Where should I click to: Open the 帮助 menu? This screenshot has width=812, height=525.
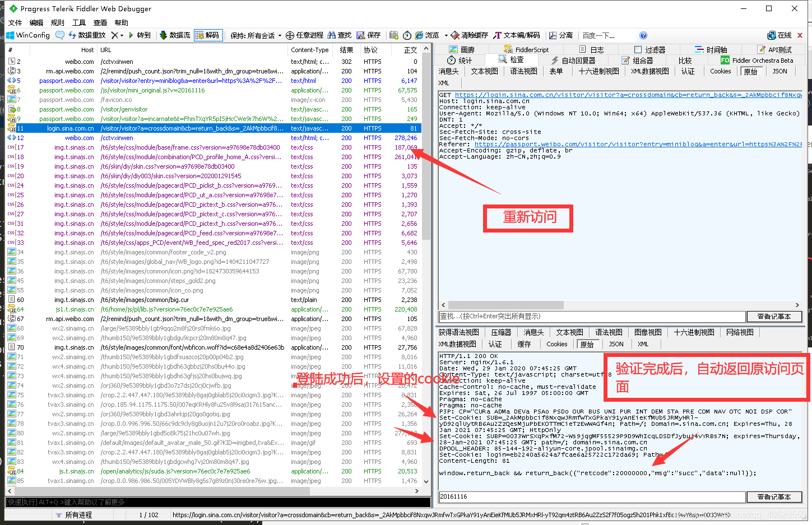122,23
